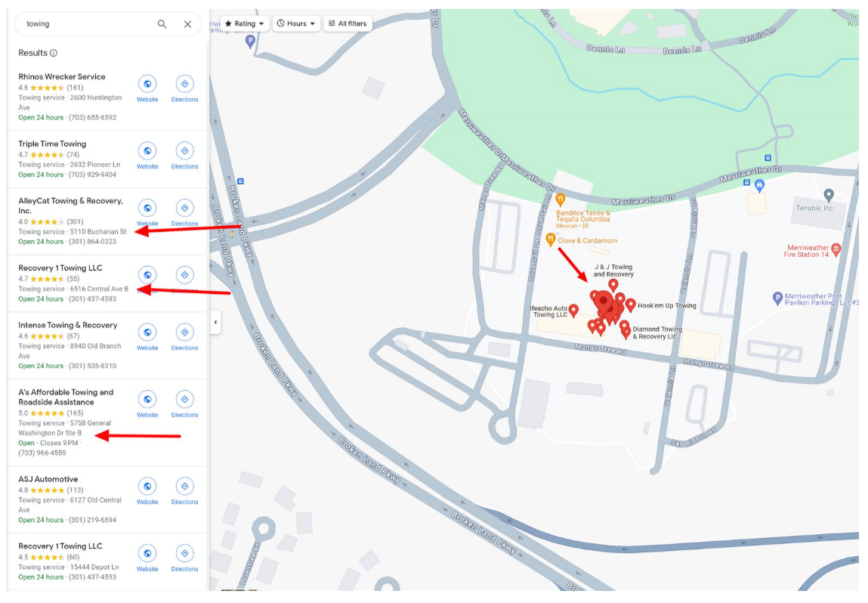Get directions to Recovery 1 Towing on Central Ave
Screen dimensions: 868x603
(184, 274)
